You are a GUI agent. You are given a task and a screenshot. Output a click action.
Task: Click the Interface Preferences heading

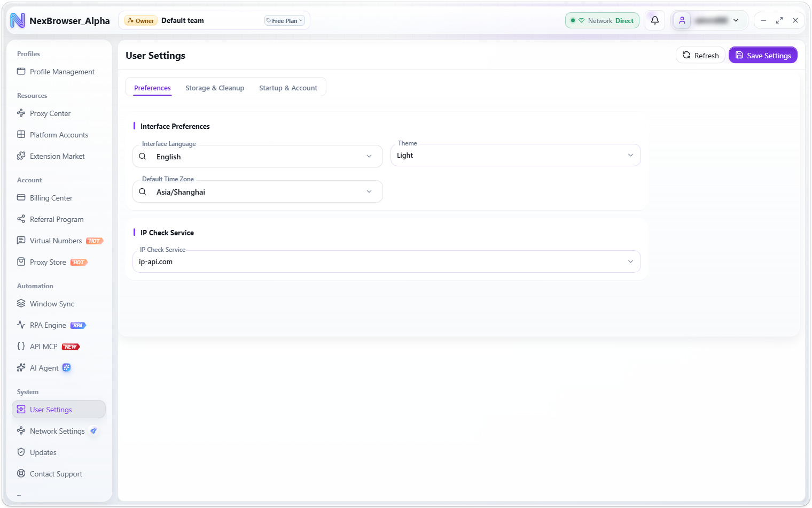click(175, 126)
